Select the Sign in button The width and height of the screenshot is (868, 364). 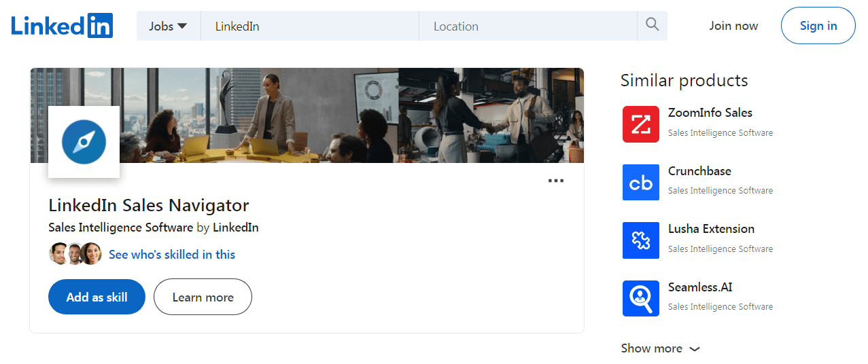point(818,26)
